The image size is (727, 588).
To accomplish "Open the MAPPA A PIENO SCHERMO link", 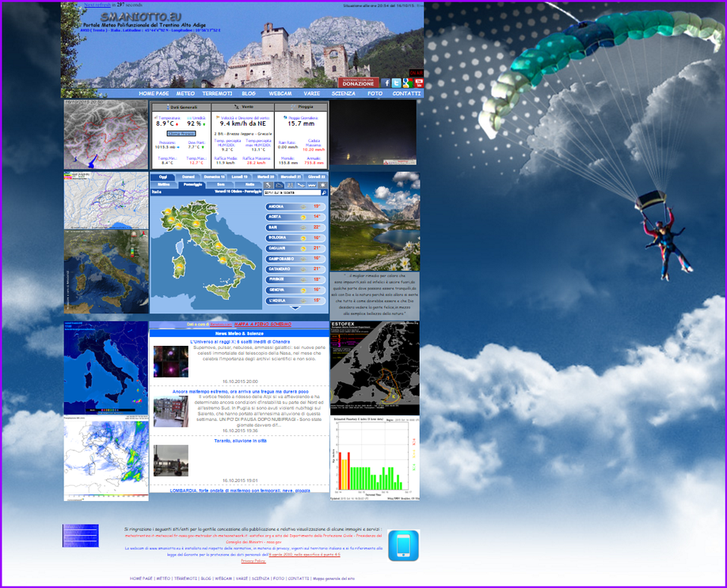I will click(263, 324).
